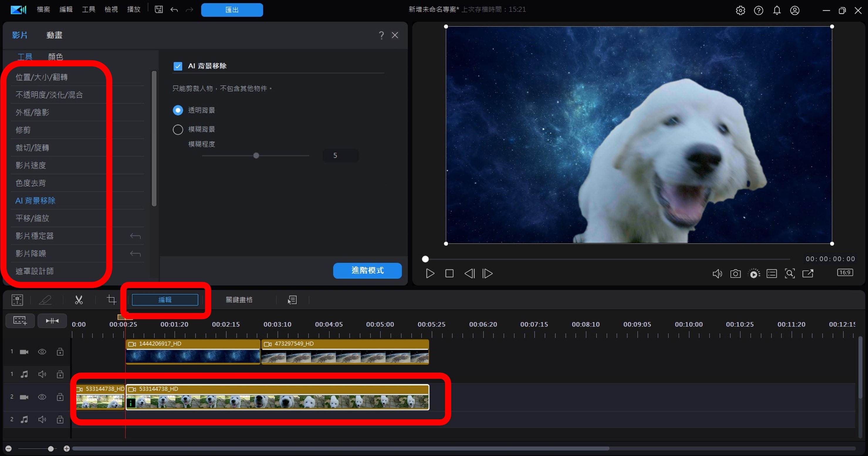
Task: Select the 1444206917_HD clip on track 1
Action: (193, 352)
